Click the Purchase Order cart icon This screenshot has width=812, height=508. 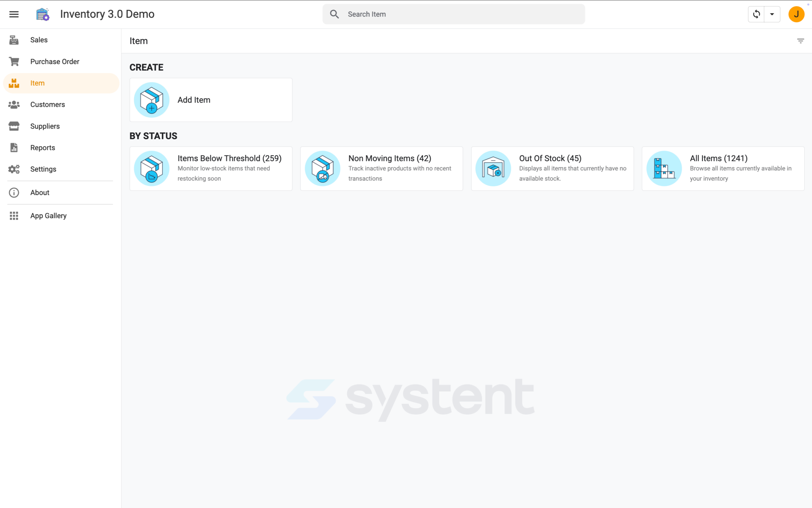coord(14,62)
